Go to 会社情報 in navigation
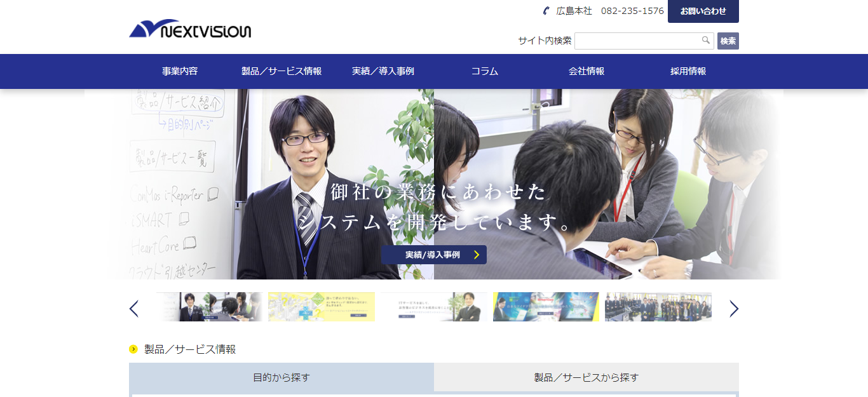The height and width of the screenshot is (397, 868). pos(587,71)
